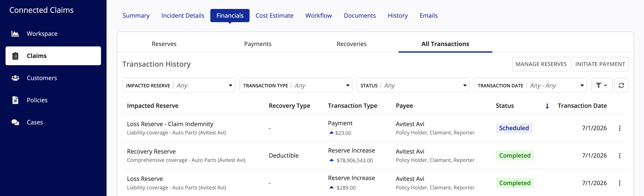
Task: Open row actions for the $289.00 Loss Reserve row
Action: tap(619, 183)
